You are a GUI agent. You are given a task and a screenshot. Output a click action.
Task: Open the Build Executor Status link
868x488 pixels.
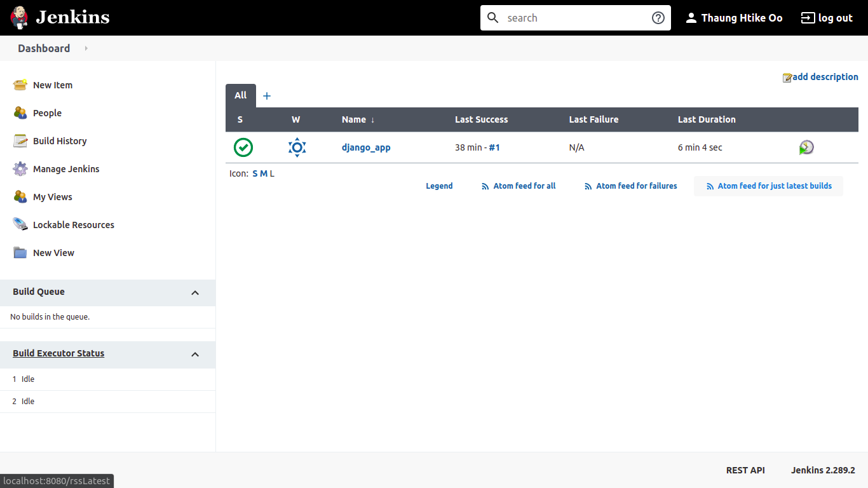[58, 353]
